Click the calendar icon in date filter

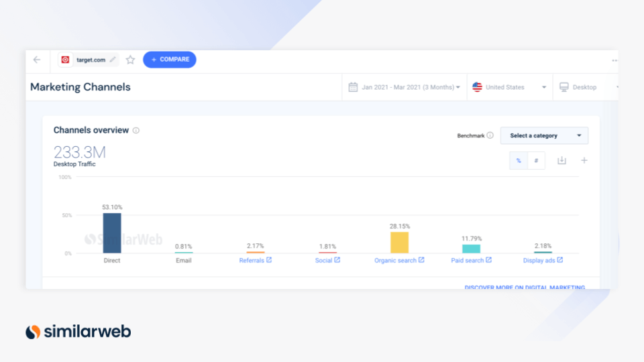coord(353,87)
